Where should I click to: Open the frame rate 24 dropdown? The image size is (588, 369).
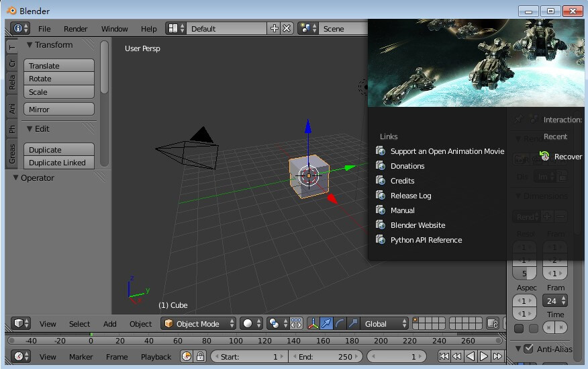[555, 300]
